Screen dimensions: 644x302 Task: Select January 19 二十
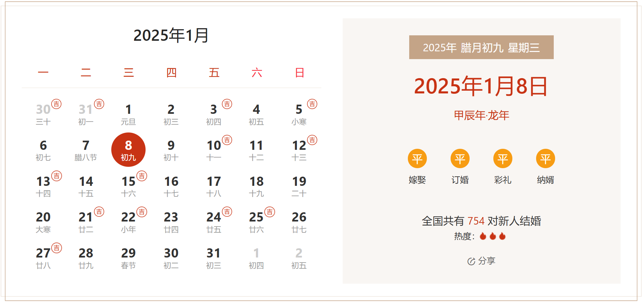[299, 186]
